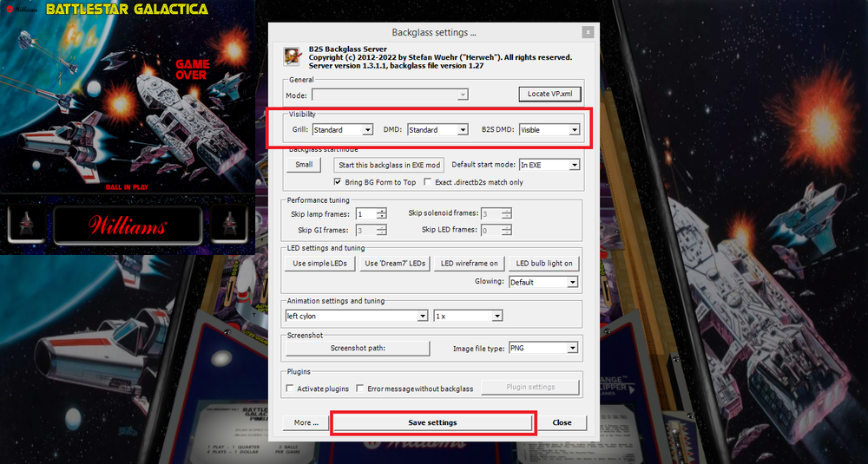The image size is (868, 464).
Task: Check Error message without backglass
Action: pyautogui.click(x=360, y=389)
